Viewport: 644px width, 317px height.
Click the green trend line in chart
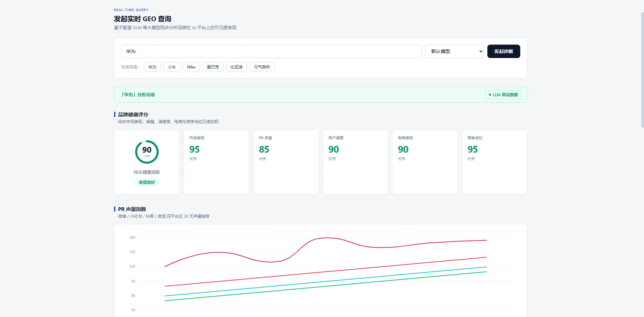tap(325, 286)
